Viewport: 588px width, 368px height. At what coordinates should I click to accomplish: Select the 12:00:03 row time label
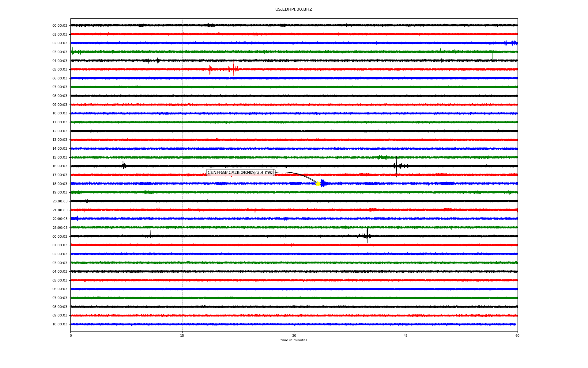point(60,131)
